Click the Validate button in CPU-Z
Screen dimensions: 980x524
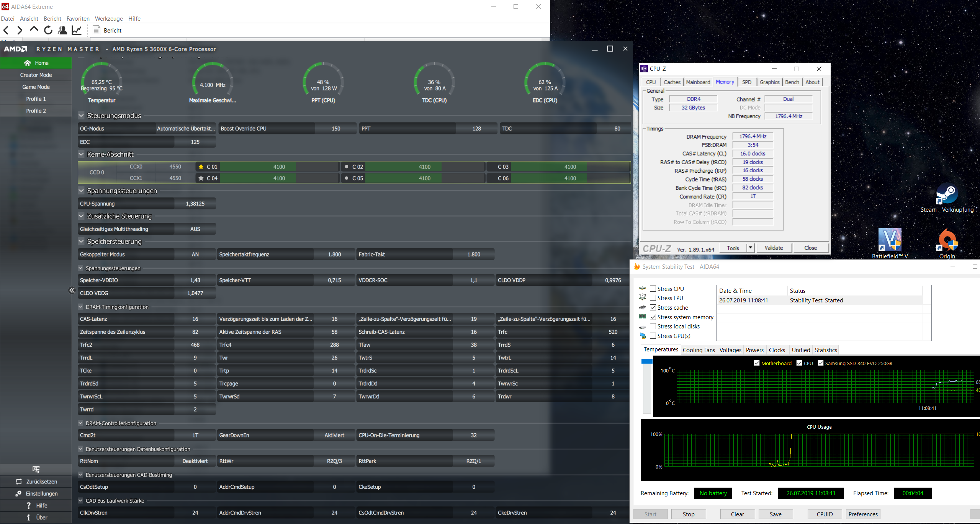(773, 248)
